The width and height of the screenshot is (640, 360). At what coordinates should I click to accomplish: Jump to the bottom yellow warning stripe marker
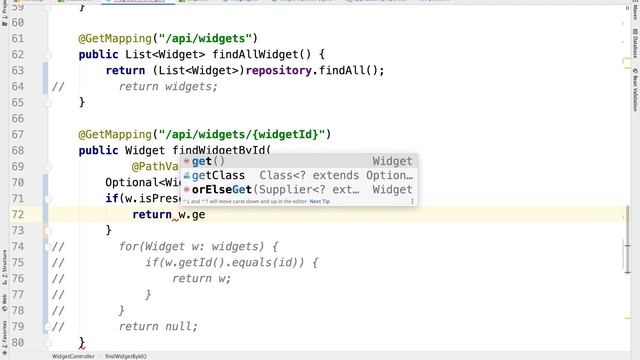click(x=628, y=318)
